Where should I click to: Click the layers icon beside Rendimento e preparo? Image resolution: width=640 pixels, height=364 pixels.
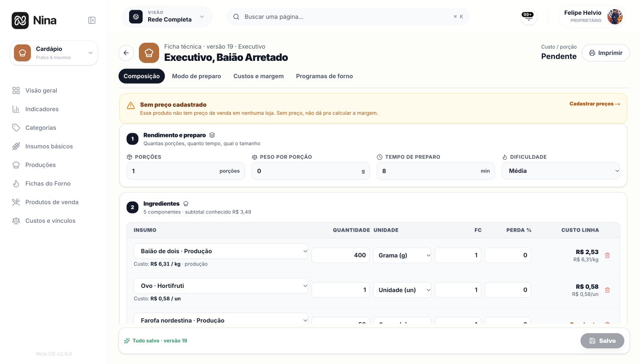click(x=212, y=135)
